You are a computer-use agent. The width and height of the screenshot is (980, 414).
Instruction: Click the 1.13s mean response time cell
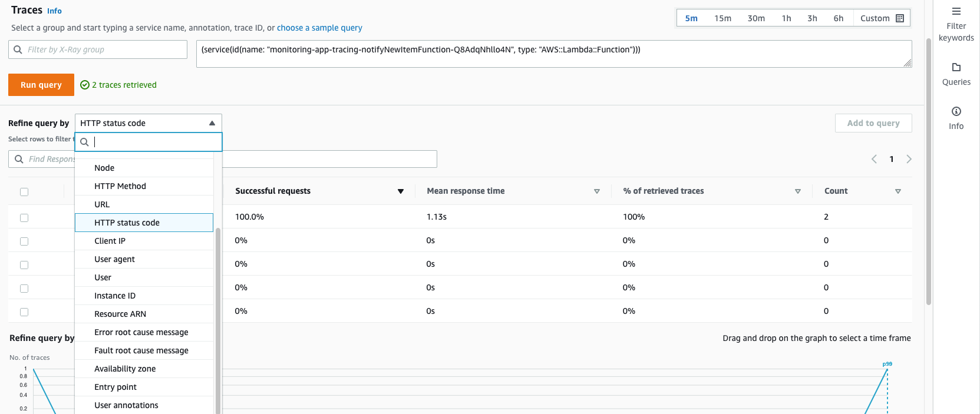click(x=437, y=217)
